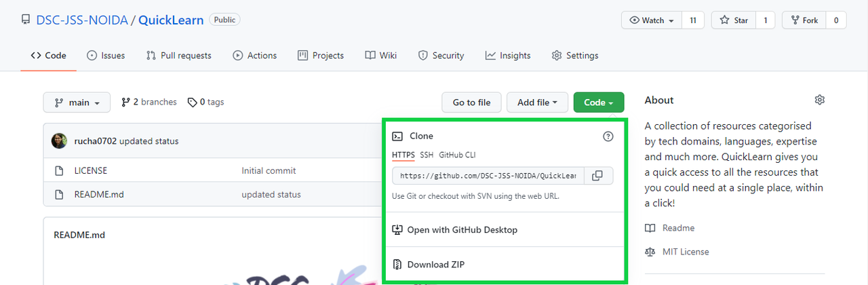The image size is (868, 285).
Task: Click the Go to file button
Action: [x=471, y=102]
